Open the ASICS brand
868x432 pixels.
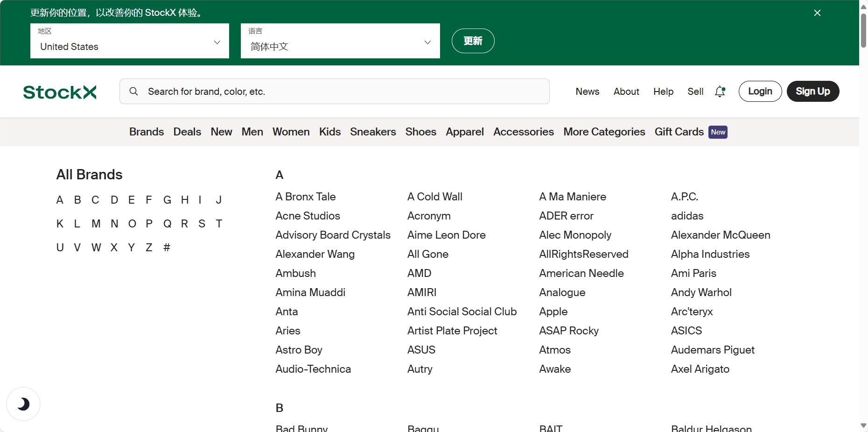pyautogui.click(x=686, y=331)
